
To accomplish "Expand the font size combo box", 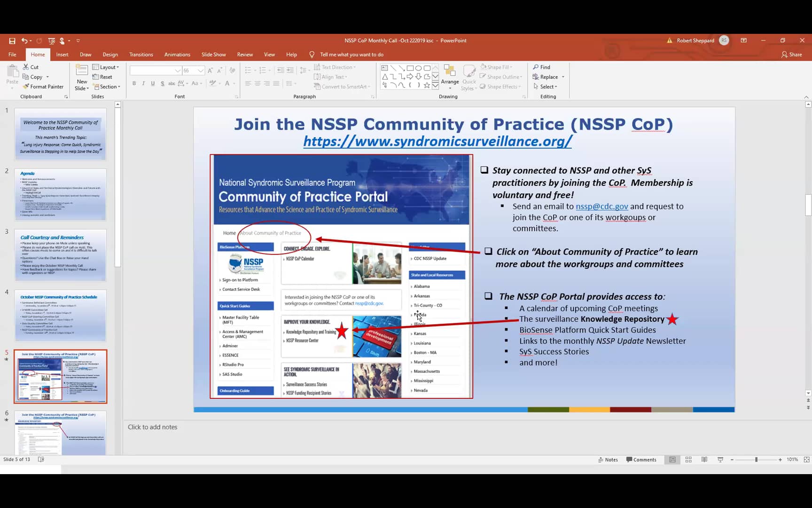I will click(x=201, y=71).
